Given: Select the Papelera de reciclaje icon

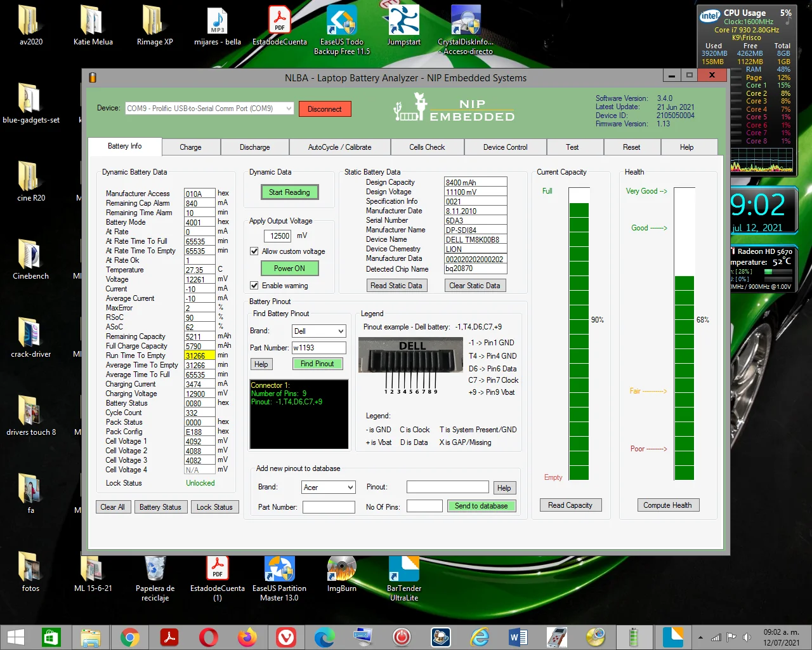Looking at the screenshot, I should pos(155,578).
